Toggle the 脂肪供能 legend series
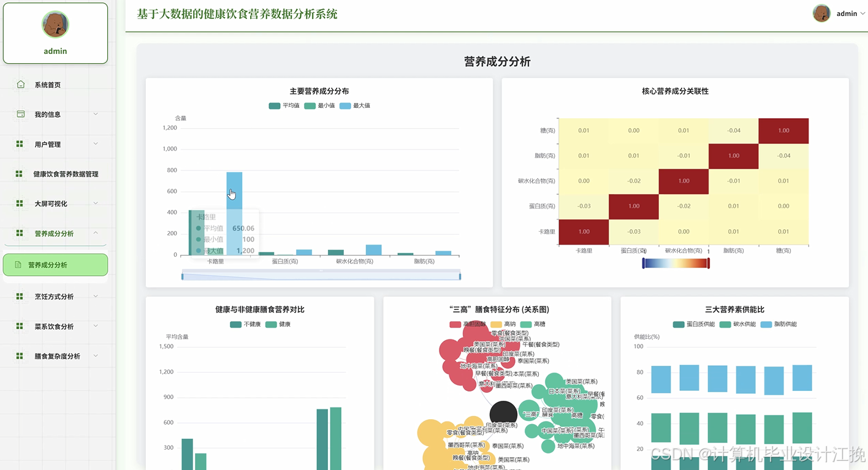The image size is (868, 470). 779,324
